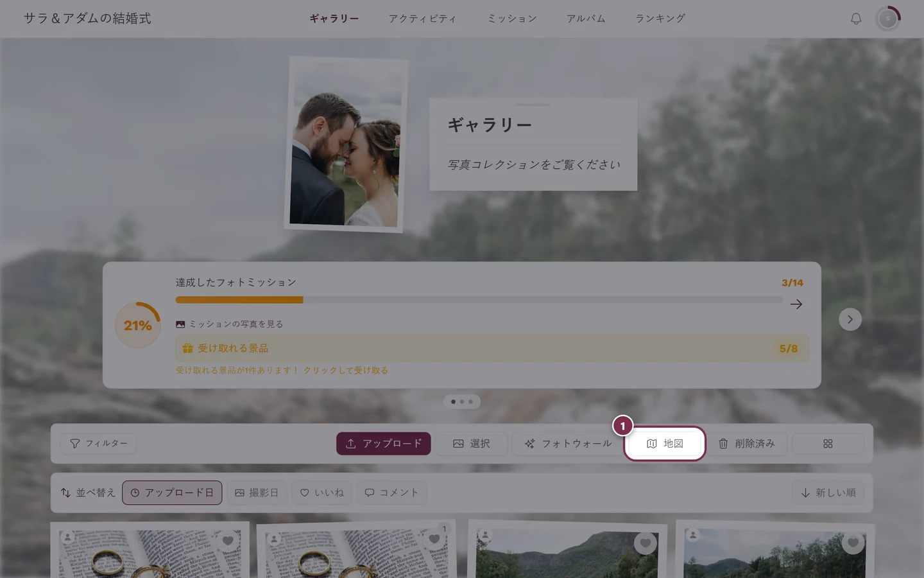Select the third carousel page dot
Viewport: 924px width, 578px height.
[470, 401]
